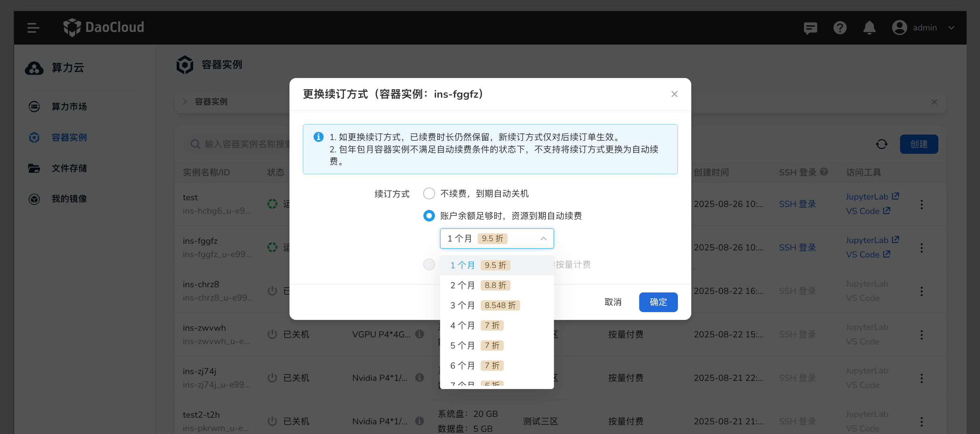Image resolution: width=980 pixels, height=434 pixels.
Task: Open 我的镜像 from the sidebar
Action: [x=70, y=198]
